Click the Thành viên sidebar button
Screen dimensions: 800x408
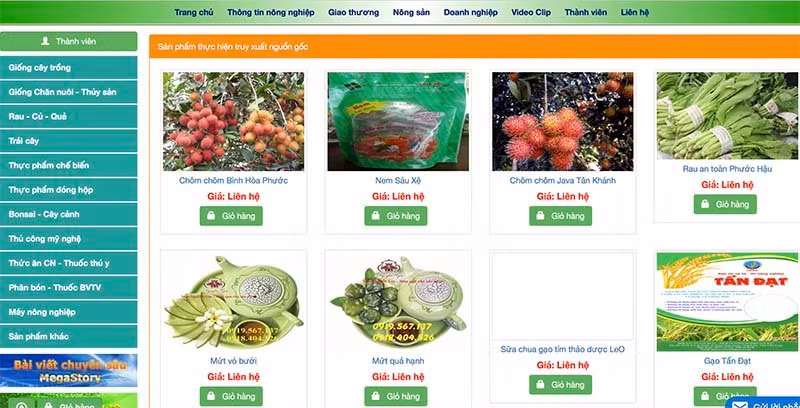click(68, 41)
